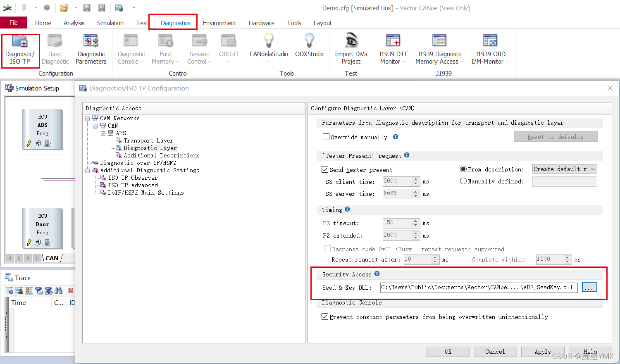Click the save configuration floppy icon

(87, 8)
